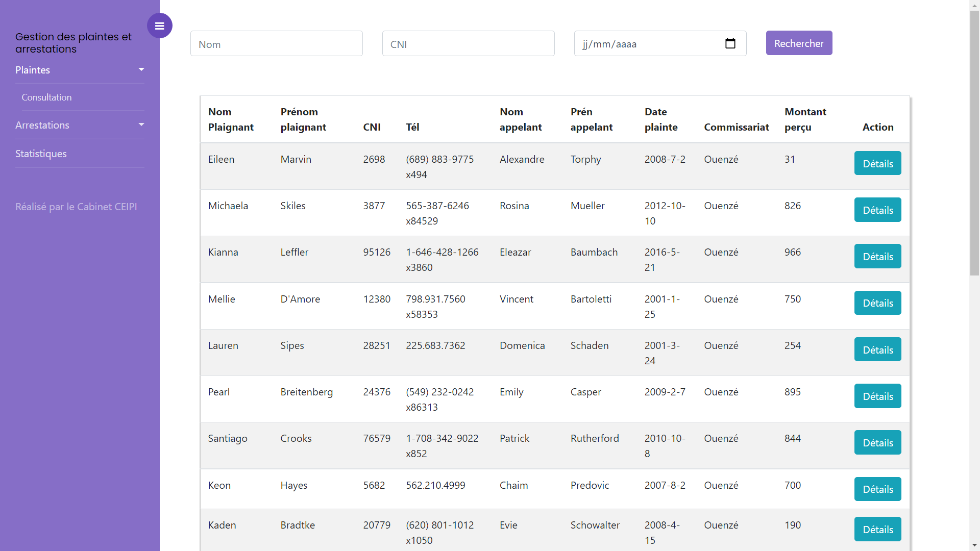Screen dimensions: 980x551
Task: Open Détails for Santiago Crooks
Action: pyautogui.click(x=877, y=442)
